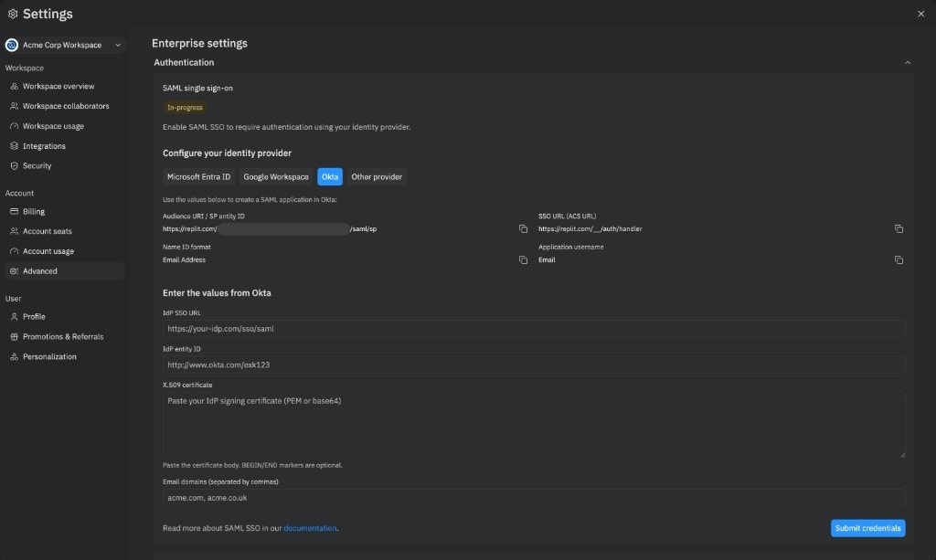Viewport: 936px width, 560px height.
Task: Click the 'Enterprise settings' heading
Action: click(199, 44)
